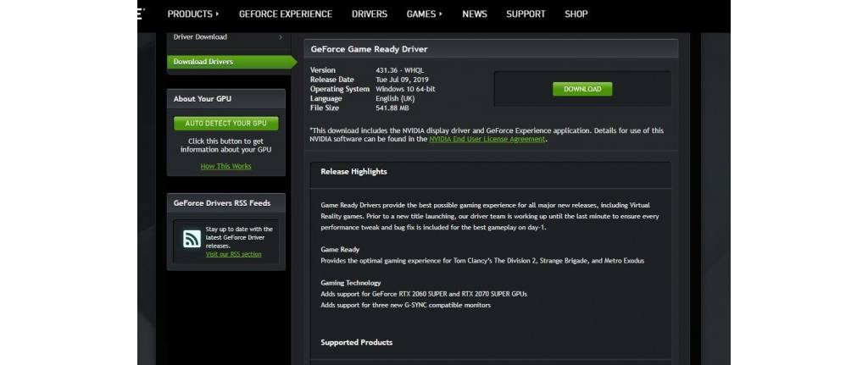Viewport: 868px width, 365px height.
Task: Click the Language label
Action: pos(326,98)
